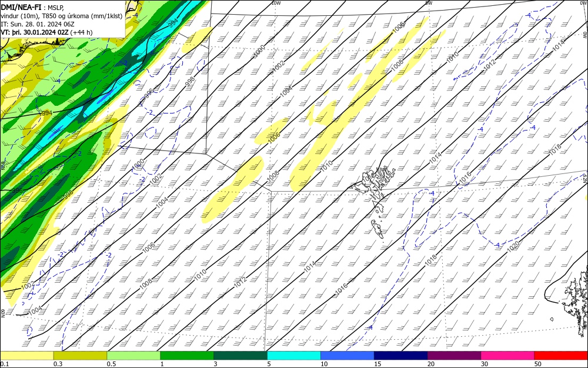
Task: Click the 0.1 legend value label
Action: pos(5,364)
